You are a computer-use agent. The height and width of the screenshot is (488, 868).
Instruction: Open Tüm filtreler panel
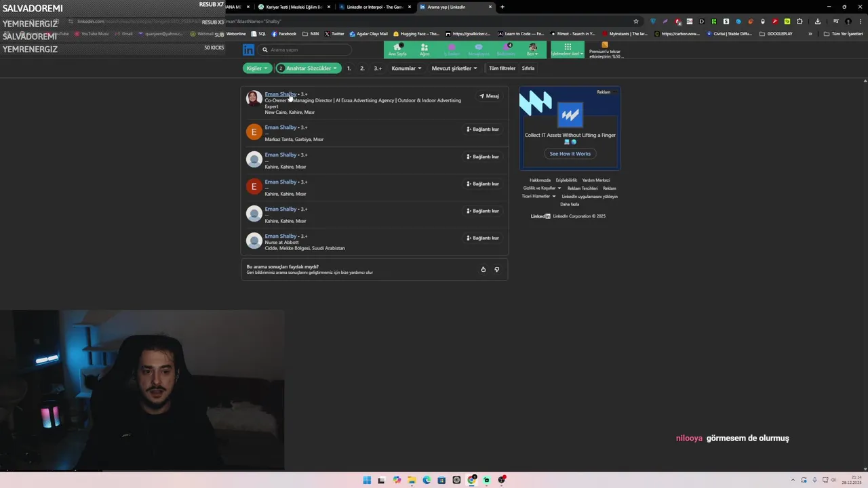(502, 68)
